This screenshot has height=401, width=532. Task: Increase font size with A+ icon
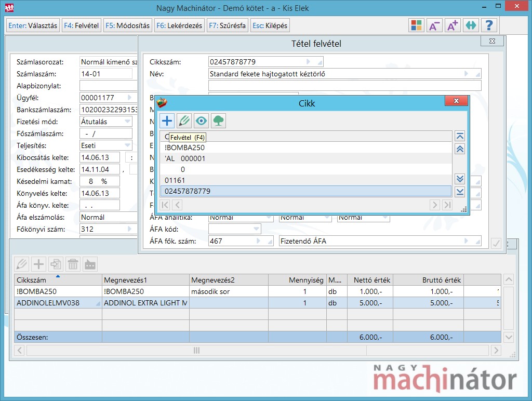pos(453,25)
